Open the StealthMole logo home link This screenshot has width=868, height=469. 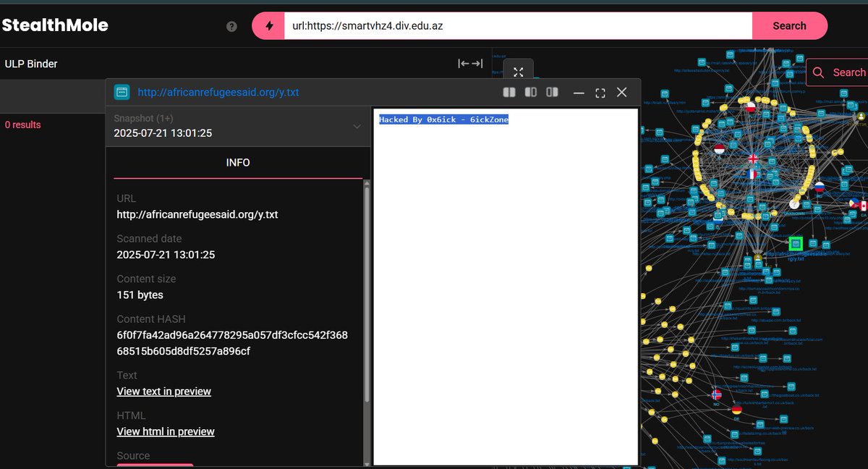(x=55, y=25)
